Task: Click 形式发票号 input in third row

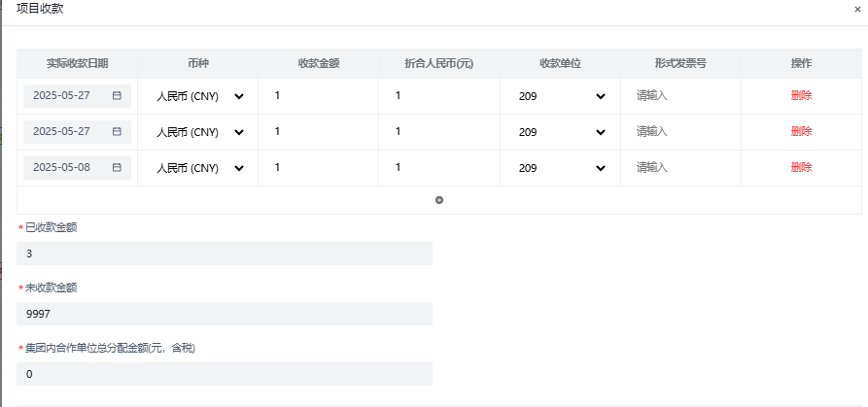Action: (680, 167)
